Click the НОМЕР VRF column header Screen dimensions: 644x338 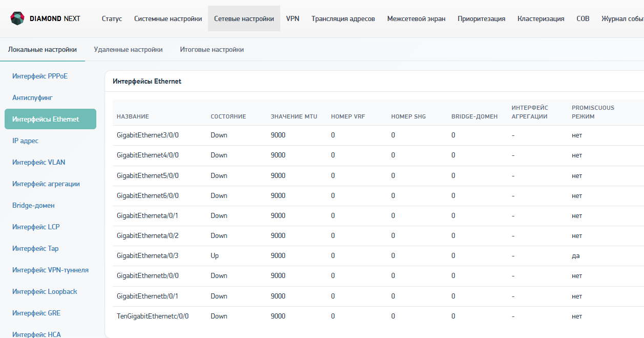click(348, 116)
